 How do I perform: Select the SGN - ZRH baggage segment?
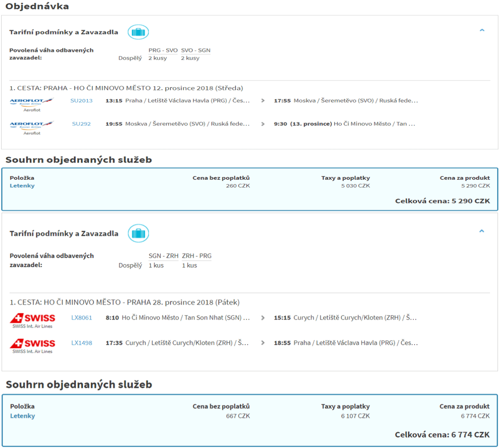(x=163, y=256)
